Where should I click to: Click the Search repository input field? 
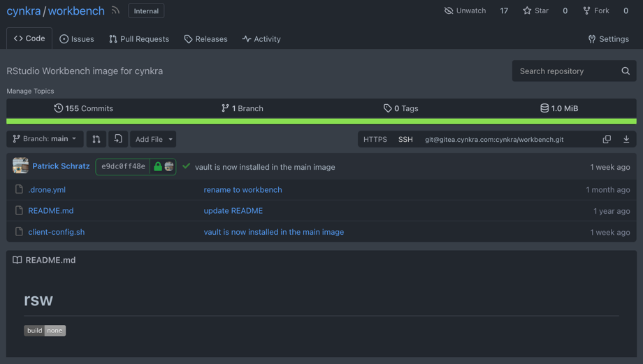pos(565,71)
